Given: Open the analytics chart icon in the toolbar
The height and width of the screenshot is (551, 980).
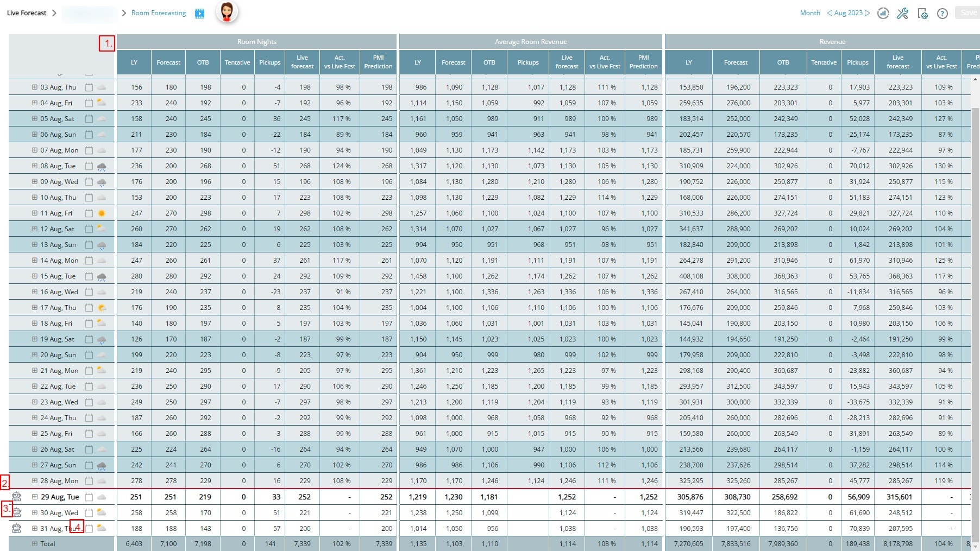Looking at the screenshot, I should click(883, 14).
